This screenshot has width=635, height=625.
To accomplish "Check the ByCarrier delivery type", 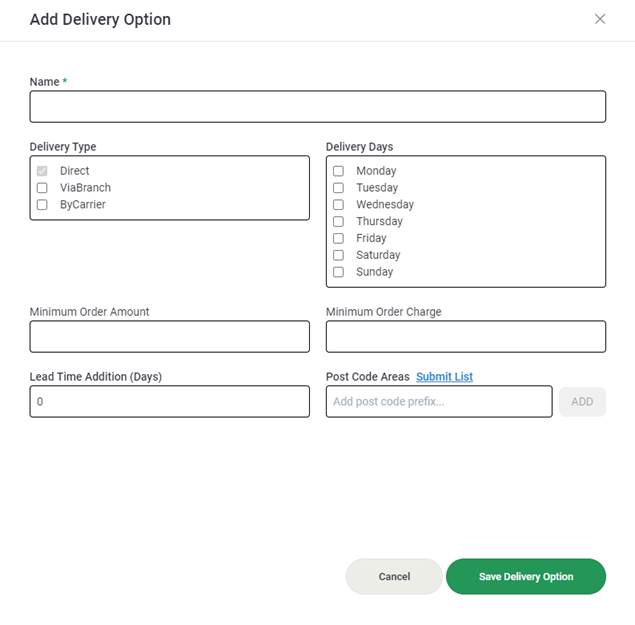I will click(x=42, y=205).
